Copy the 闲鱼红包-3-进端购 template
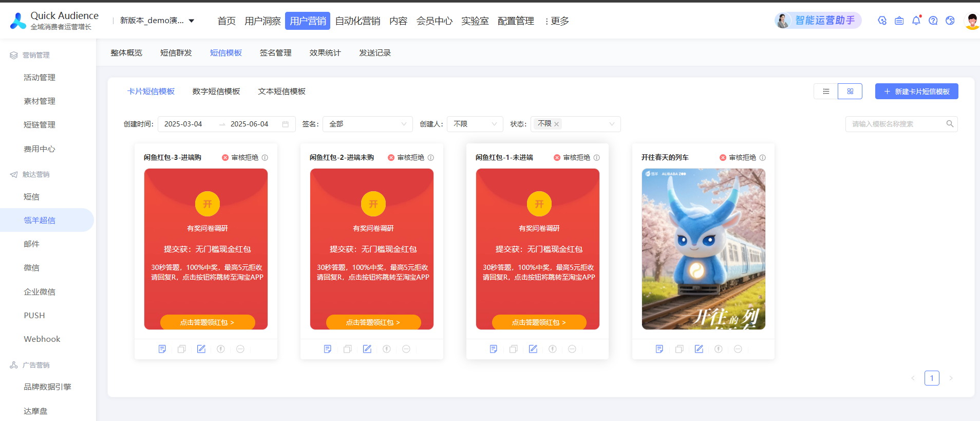 (x=182, y=349)
